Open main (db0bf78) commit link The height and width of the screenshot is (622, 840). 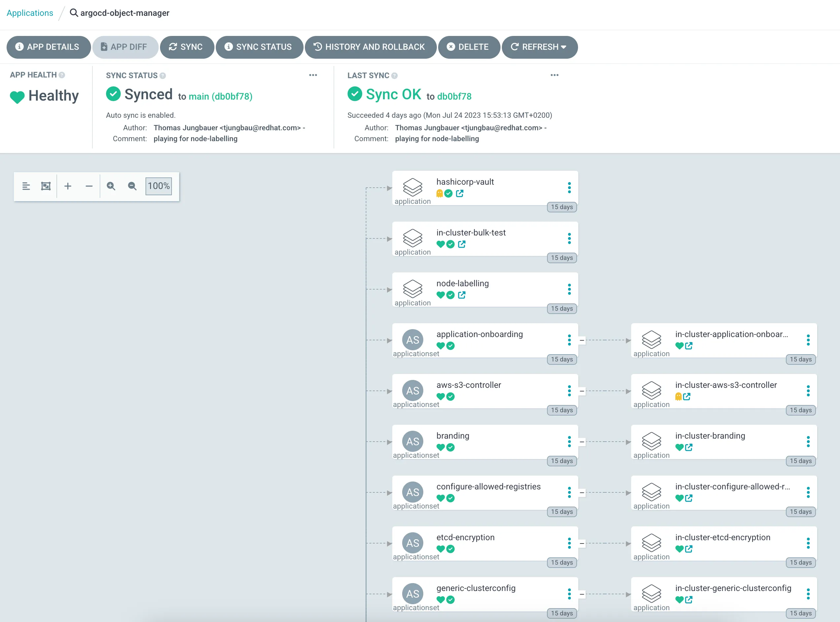(220, 96)
